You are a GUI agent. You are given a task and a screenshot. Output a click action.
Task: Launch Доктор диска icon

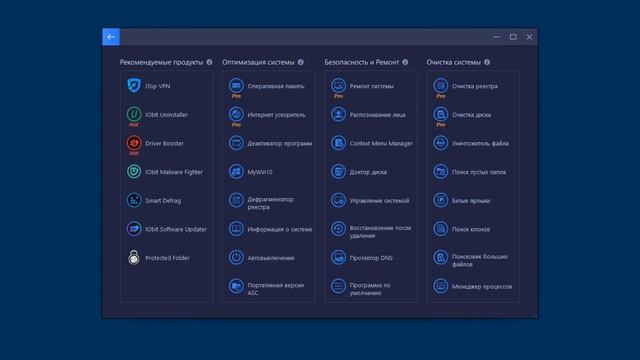(x=338, y=171)
